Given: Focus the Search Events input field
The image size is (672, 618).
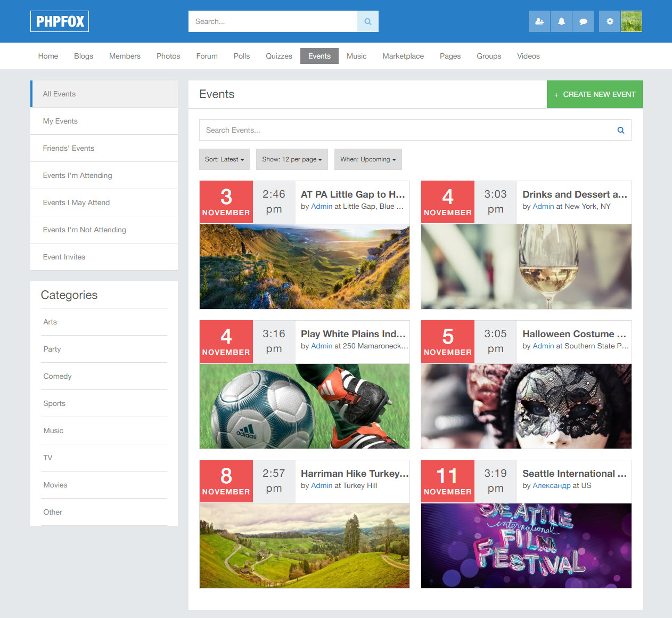Looking at the screenshot, I should pos(405,130).
